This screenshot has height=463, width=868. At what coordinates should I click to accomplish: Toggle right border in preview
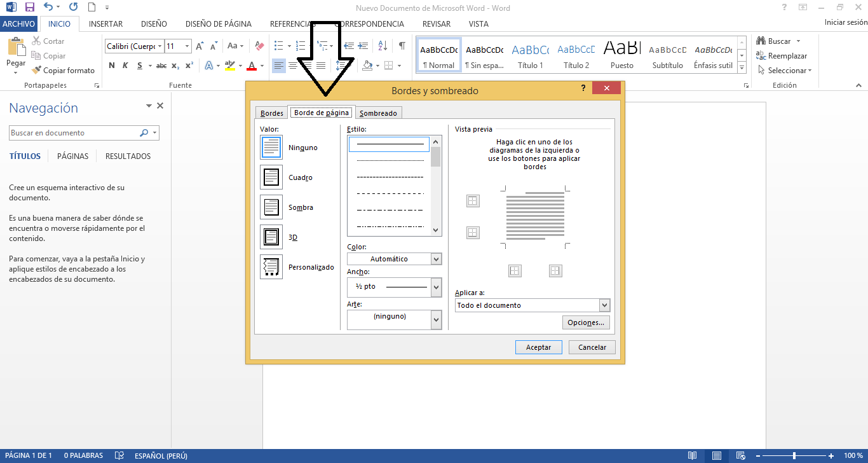(x=555, y=271)
